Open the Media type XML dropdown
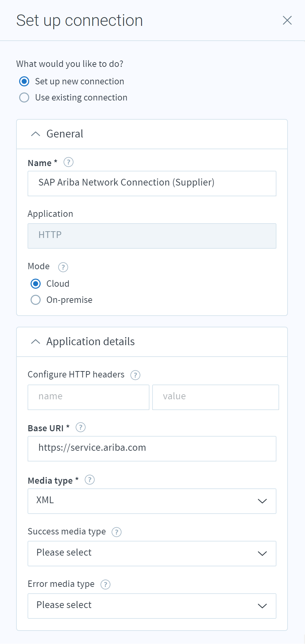305x644 pixels. (152, 501)
